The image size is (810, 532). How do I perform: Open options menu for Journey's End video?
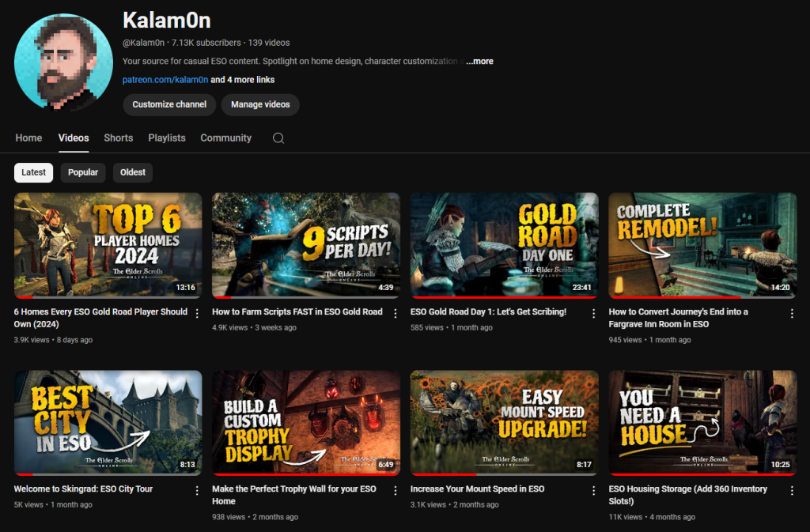[x=792, y=313]
